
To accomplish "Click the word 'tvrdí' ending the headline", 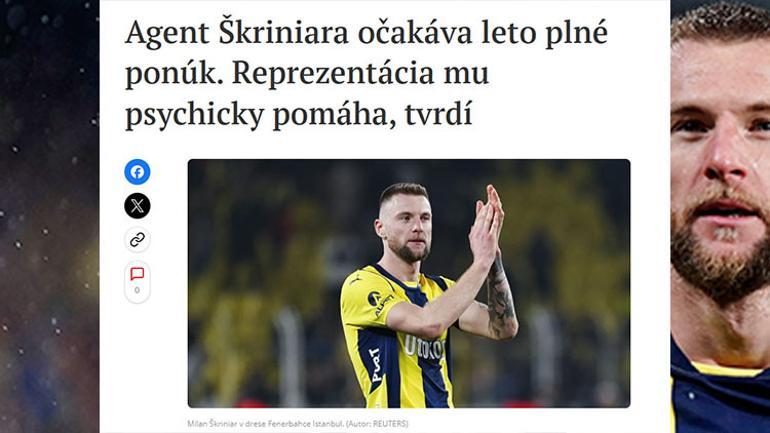I will (439, 114).
